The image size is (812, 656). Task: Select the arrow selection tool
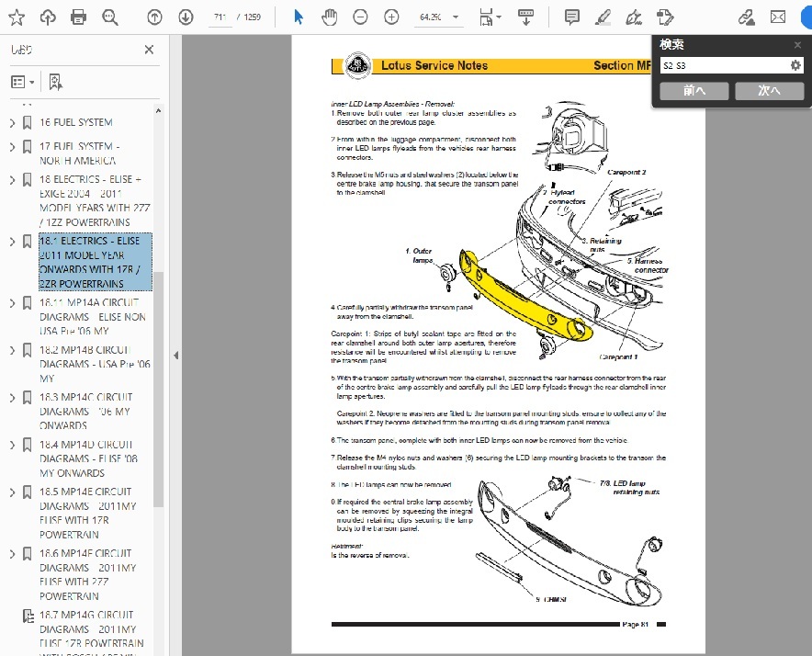(299, 17)
